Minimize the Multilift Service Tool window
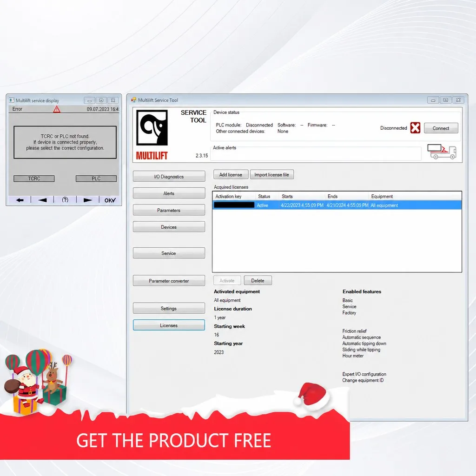476x476 pixels. point(433,100)
